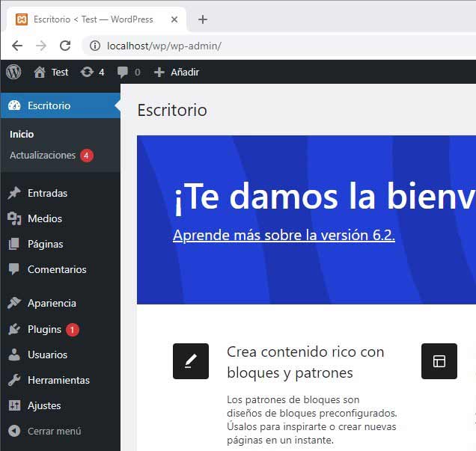Open the Herramientas menu
The image size is (476, 451).
point(61,380)
